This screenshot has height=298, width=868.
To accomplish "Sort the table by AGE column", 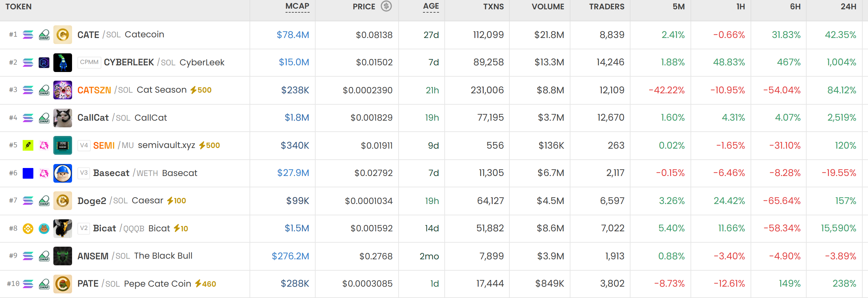I will (431, 6).
